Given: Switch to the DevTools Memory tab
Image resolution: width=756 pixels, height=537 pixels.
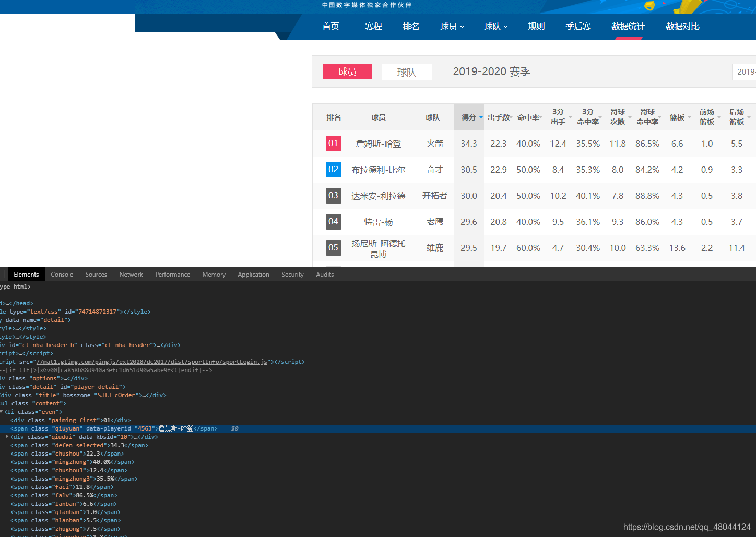Looking at the screenshot, I should click(x=214, y=275).
